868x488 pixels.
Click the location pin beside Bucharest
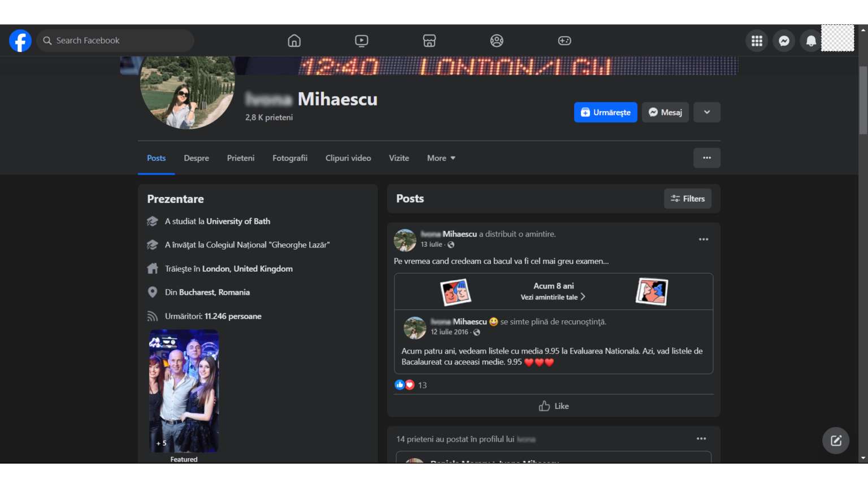[x=153, y=292]
